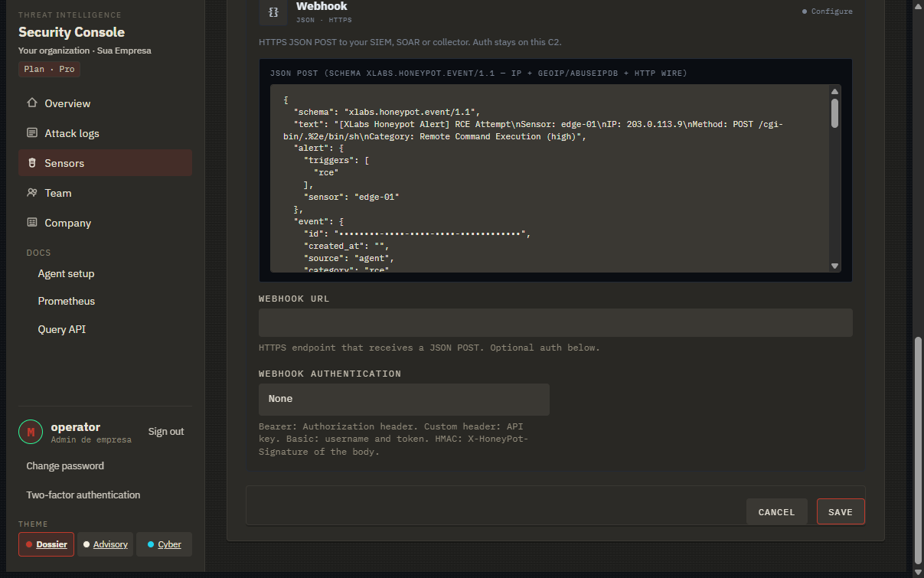Viewport: 924px width, 578px height.
Task: Open Attack logs in sidebar
Action: [105, 133]
